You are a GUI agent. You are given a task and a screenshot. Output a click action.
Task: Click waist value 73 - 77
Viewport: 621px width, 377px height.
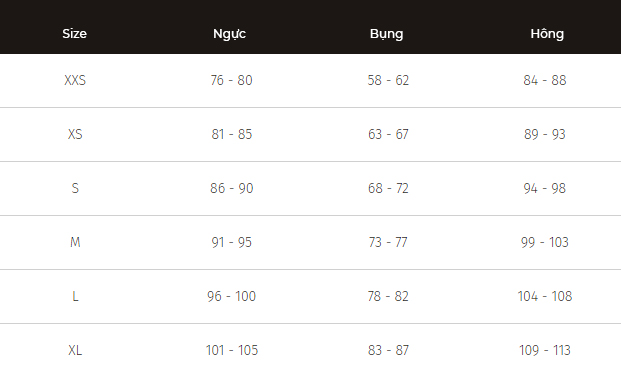pyautogui.click(x=388, y=242)
